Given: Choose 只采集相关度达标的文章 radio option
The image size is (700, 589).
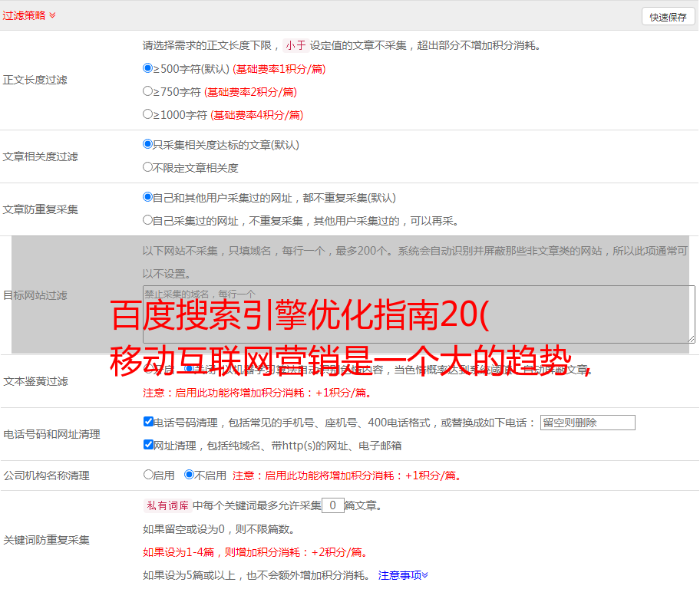Looking at the screenshot, I should coord(147,143).
